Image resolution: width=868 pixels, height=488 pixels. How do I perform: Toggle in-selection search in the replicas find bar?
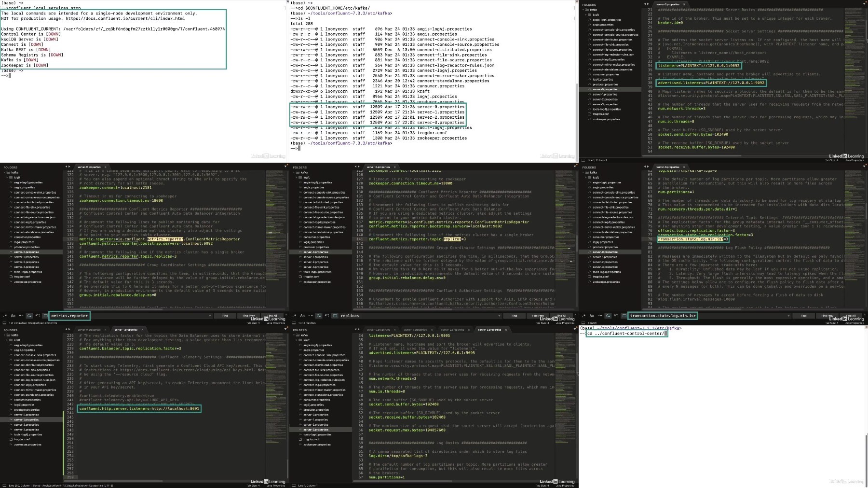coord(327,316)
